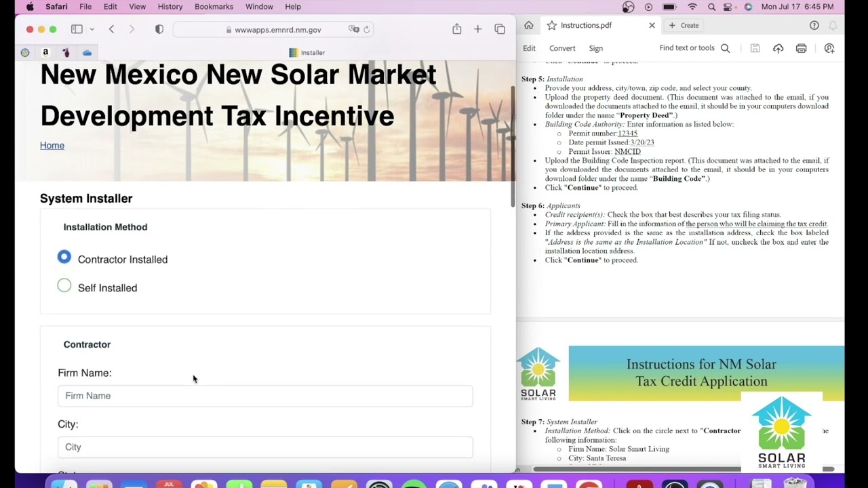Viewport: 868px width, 488px height.
Task: Select Self Installed radio button
Action: click(x=64, y=286)
